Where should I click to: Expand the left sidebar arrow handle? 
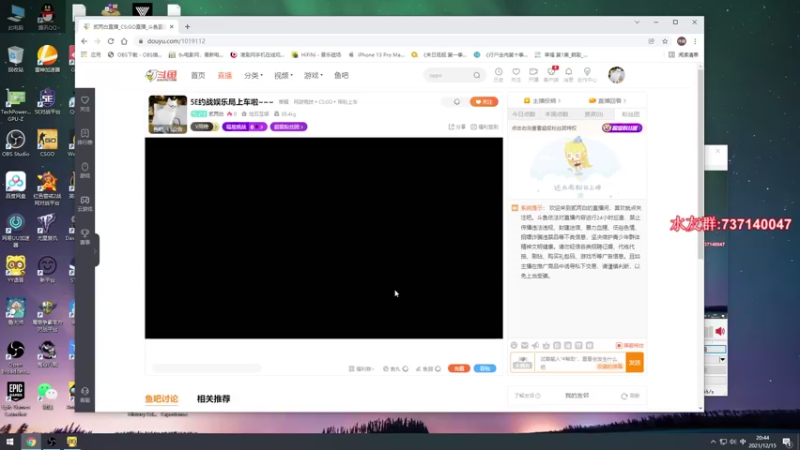tap(95, 251)
